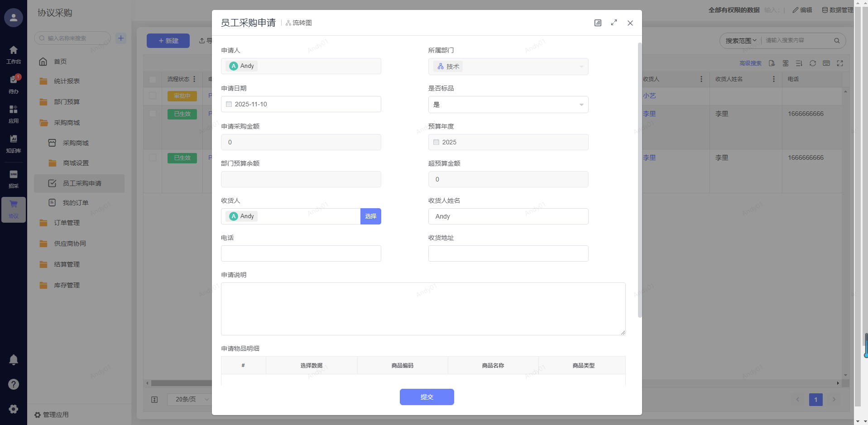Check the 审批中 row checkbox
The image size is (868, 425).
point(153,96)
